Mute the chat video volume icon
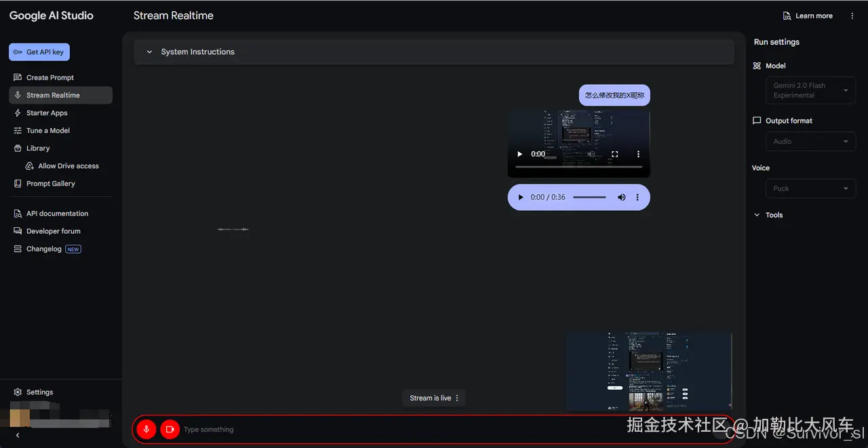 tap(591, 154)
